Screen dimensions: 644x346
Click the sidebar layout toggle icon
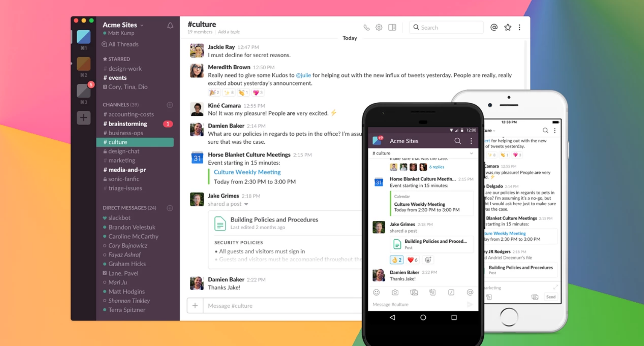(393, 27)
